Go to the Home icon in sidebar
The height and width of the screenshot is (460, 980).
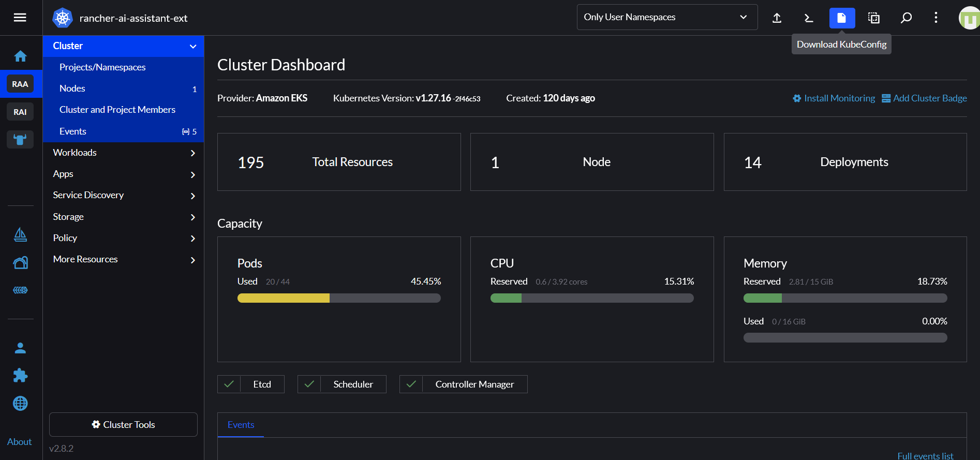(20, 56)
